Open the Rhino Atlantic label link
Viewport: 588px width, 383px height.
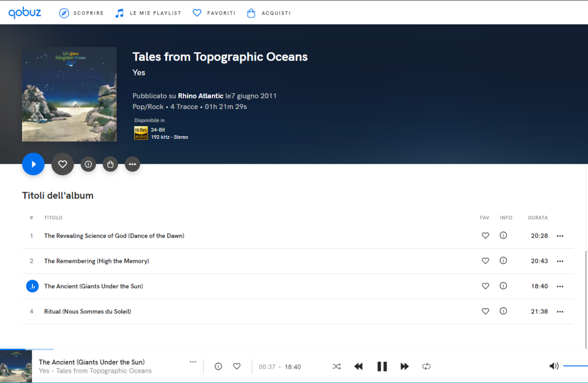(200, 96)
